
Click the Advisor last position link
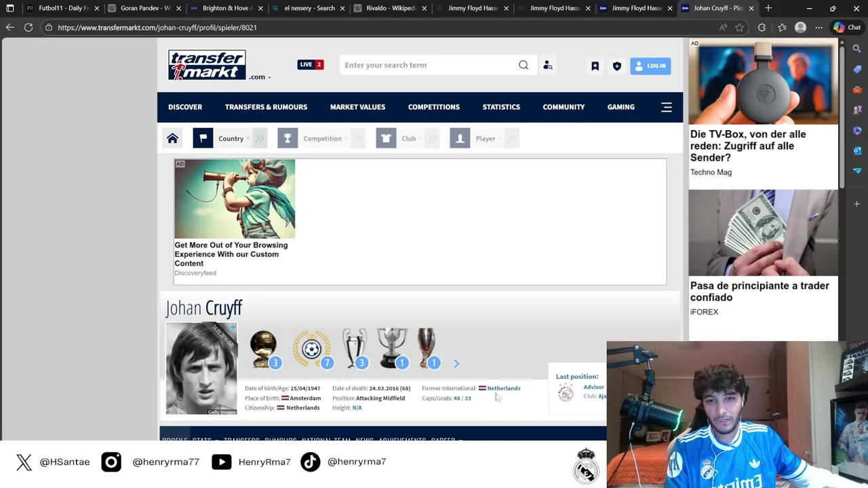(x=593, y=387)
